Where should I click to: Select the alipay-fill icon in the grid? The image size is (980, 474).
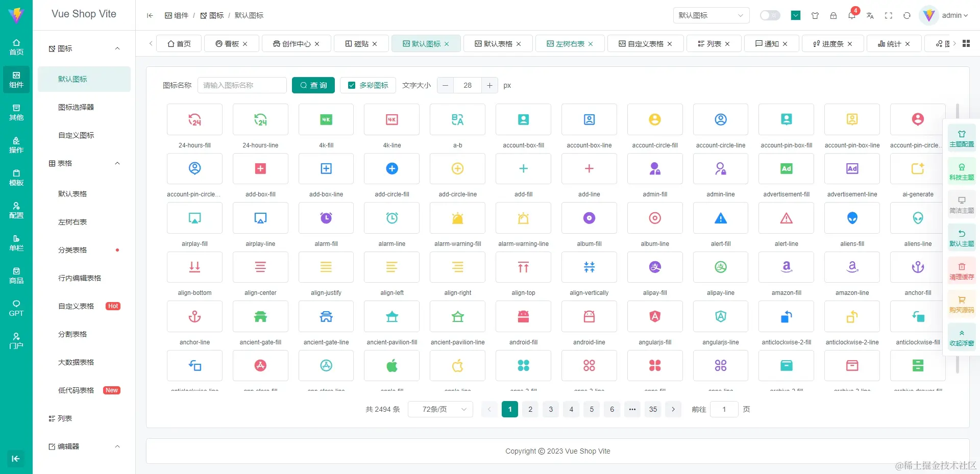pos(655,267)
